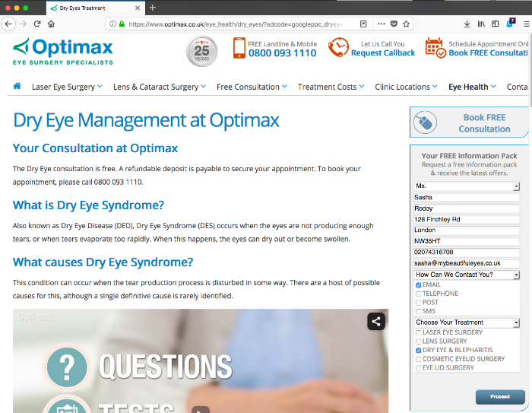Check the TELEPHONE contact checkbox
The height and width of the screenshot is (413, 532).
pos(418,294)
